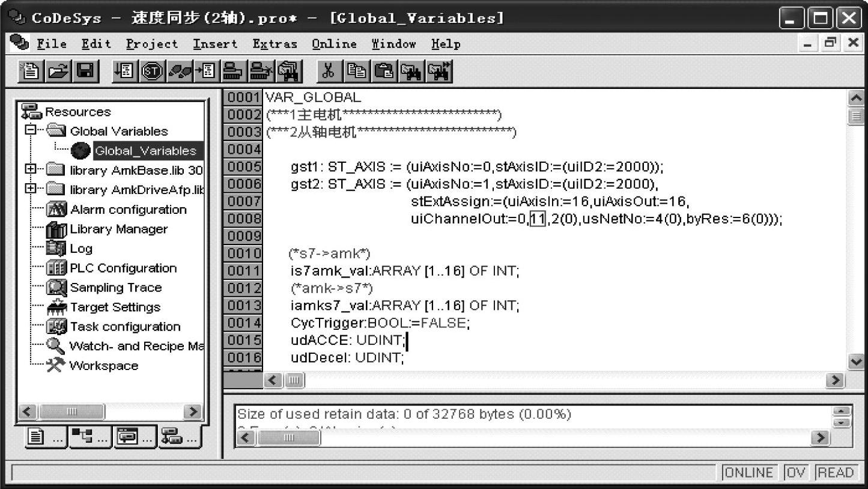Click the code editor's horizontal scroll left arrow
This screenshot has height=489, width=868.
(x=273, y=380)
